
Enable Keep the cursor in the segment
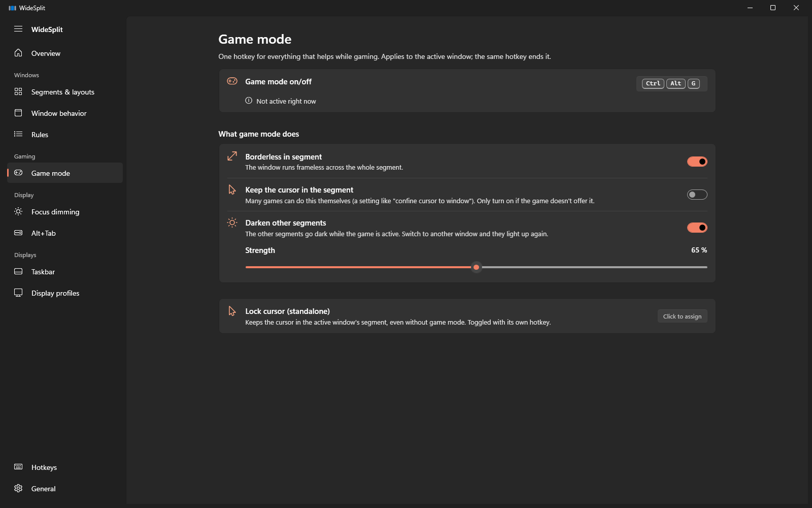pyautogui.click(x=697, y=195)
